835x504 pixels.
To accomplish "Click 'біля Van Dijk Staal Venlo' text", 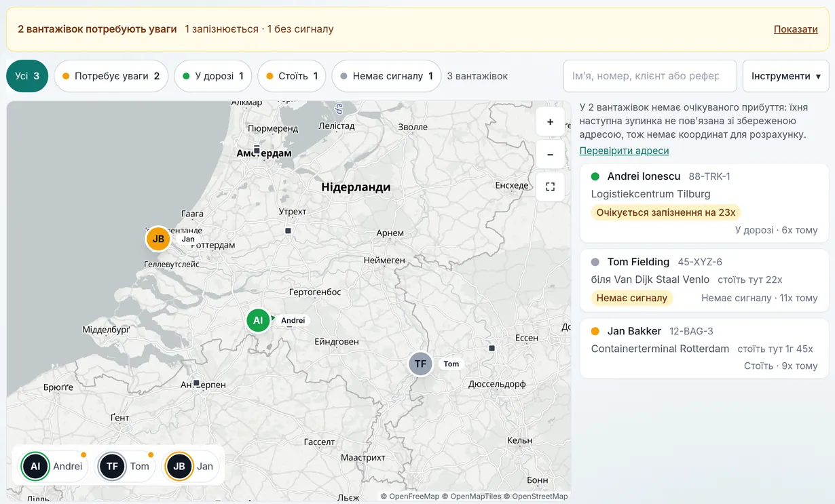I will (x=650, y=279).
